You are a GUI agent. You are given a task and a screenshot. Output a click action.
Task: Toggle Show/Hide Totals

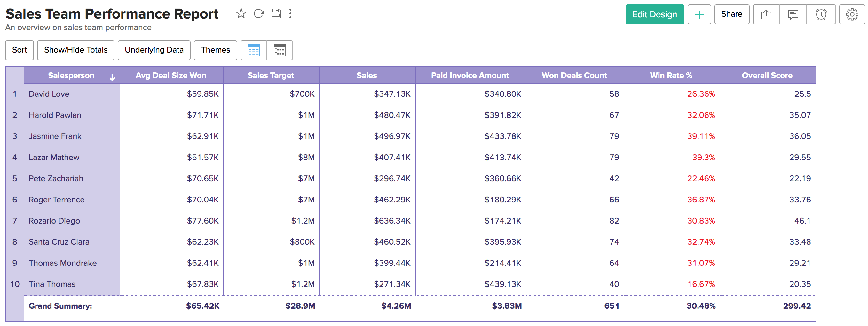(x=75, y=50)
